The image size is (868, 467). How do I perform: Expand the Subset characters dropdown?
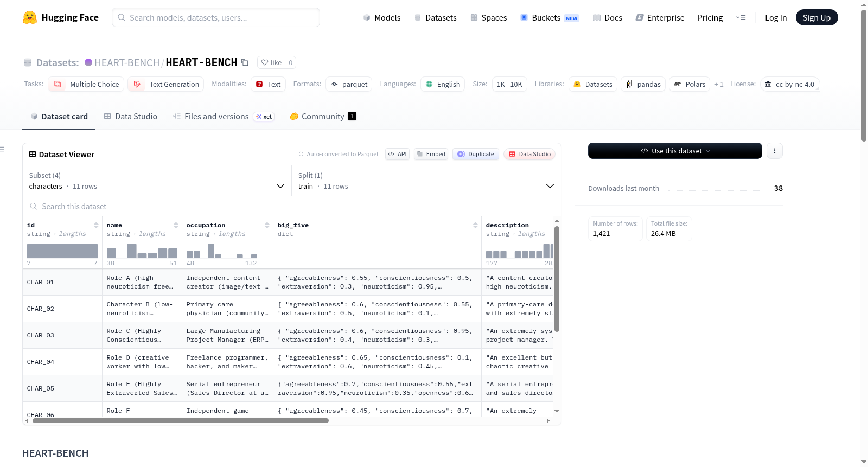point(157,181)
